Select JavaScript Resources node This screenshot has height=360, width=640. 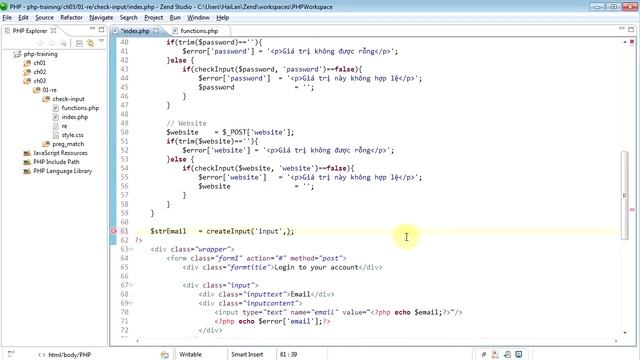pos(60,153)
